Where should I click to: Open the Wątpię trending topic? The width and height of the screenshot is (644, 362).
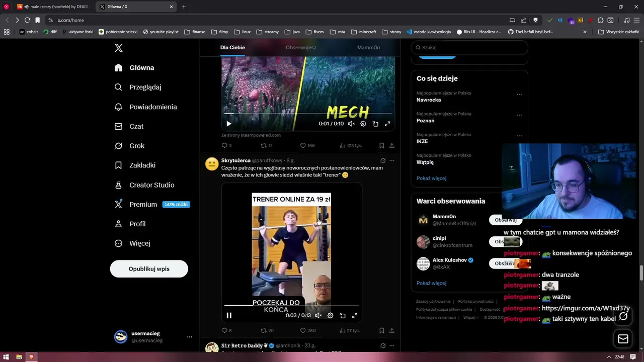[x=425, y=162]
